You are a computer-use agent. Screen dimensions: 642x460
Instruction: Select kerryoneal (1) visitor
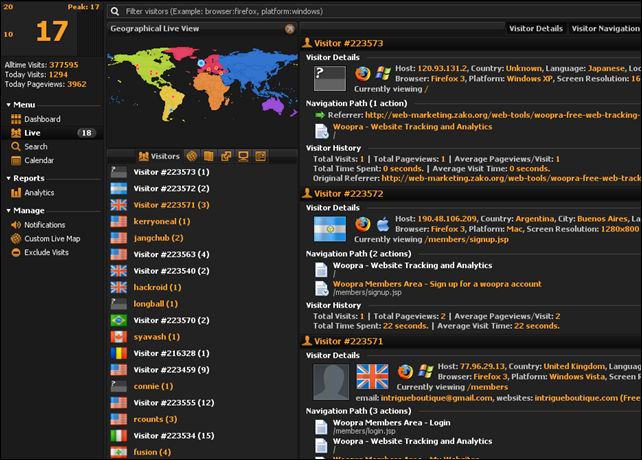pyautogui.click(x=202, y=222)
